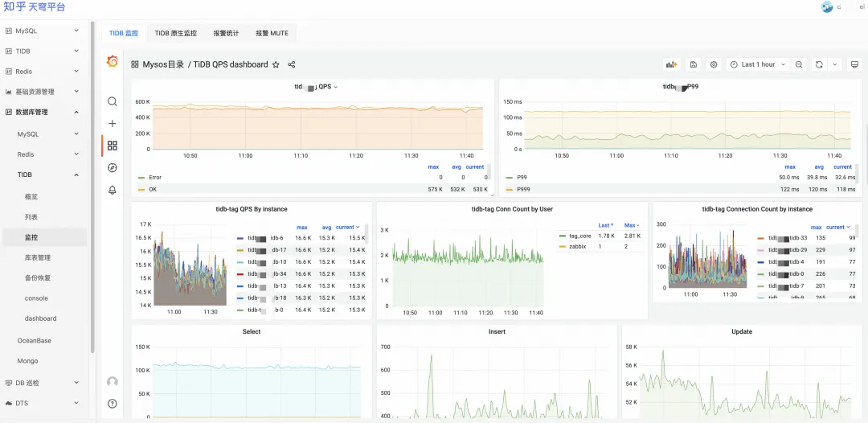This screenshot has height=423, width=868.
Task: Open dashboard settings gear icon
Action: click(x=714, y=64)
